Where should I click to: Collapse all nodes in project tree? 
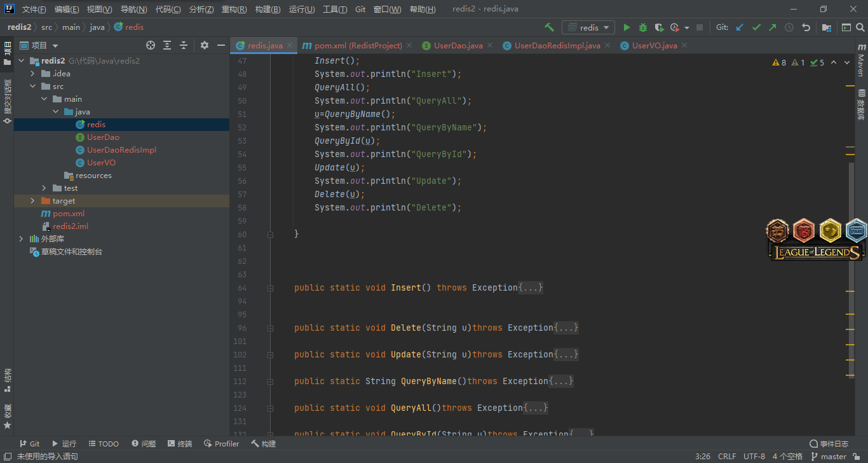(x=184, y=45)
